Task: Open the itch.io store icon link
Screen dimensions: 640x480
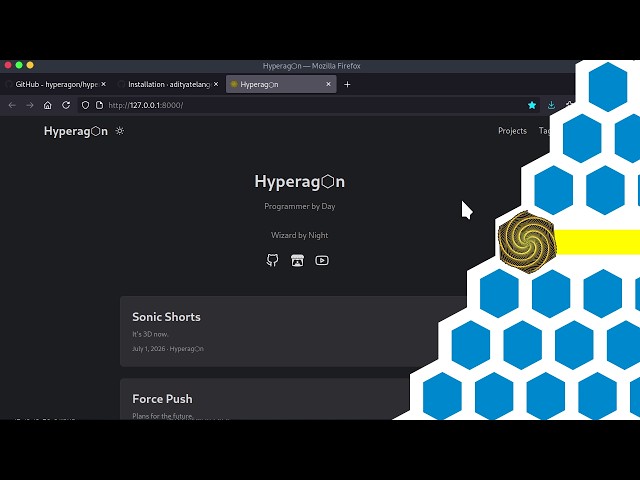Action: (x=297, y=260)
